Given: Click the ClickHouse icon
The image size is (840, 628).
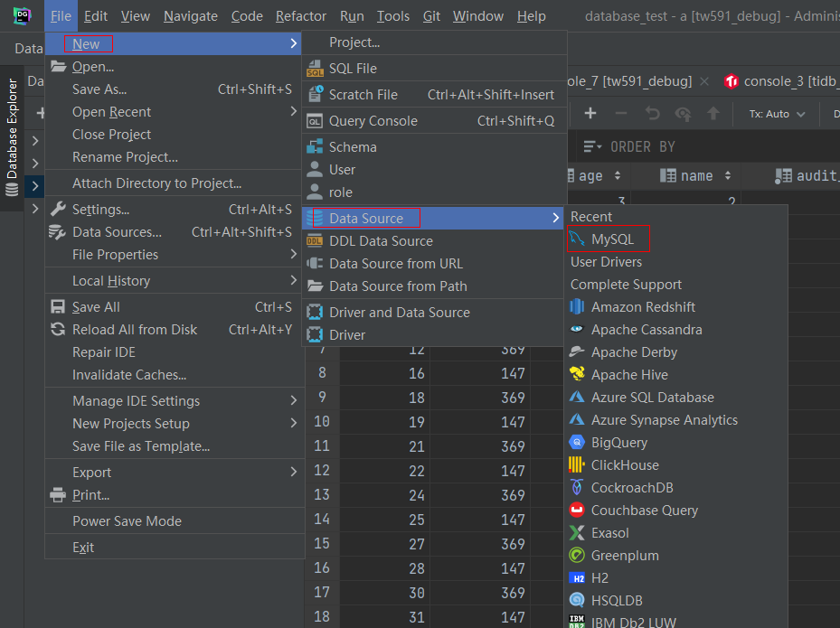Looking at the screenshot, I should [577, 464].
